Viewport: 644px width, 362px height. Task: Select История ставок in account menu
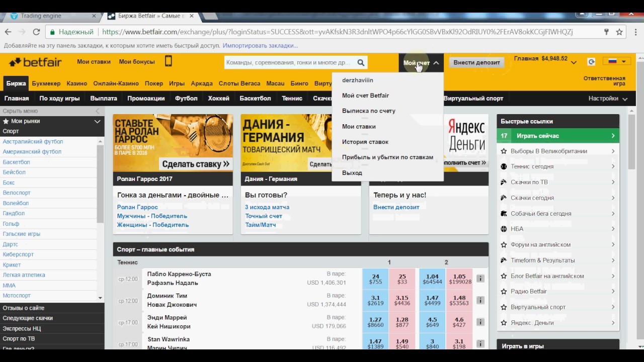point(365,142)
